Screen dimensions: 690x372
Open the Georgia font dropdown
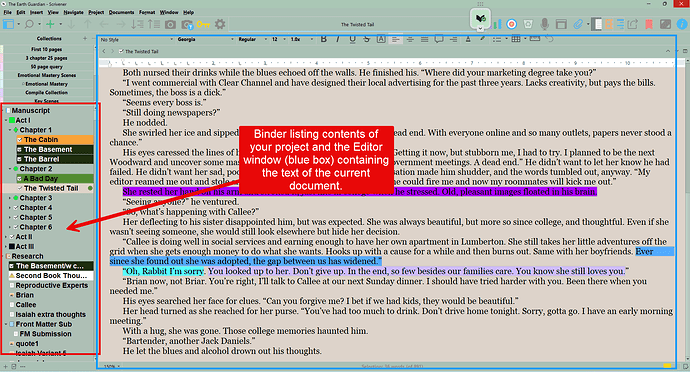coord(205,39)
